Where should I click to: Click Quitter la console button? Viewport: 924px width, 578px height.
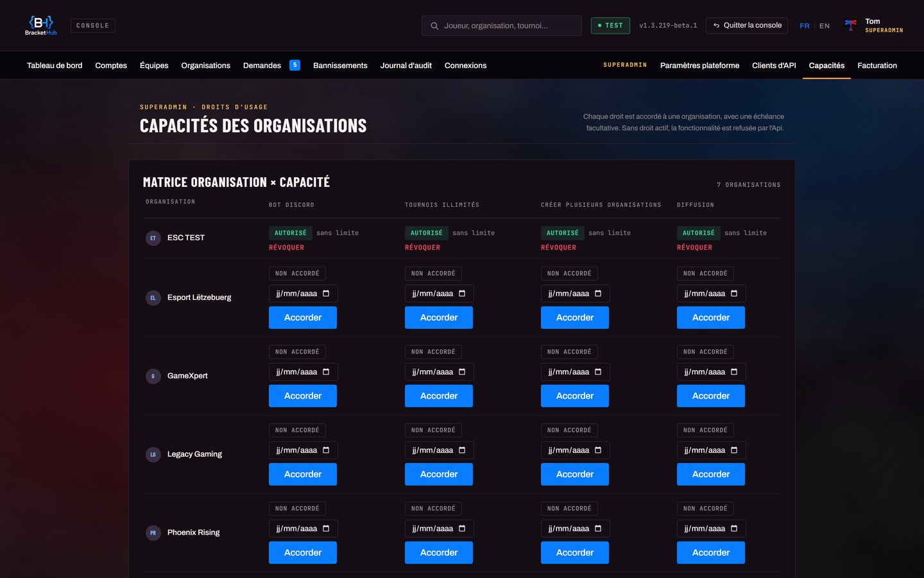(748, 26)
